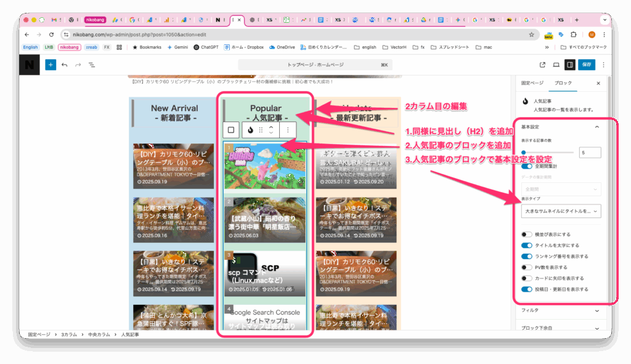Screen dimensions: 631x364
Task: Open page preview in new tab icon
Action: (x=542, y=65)
